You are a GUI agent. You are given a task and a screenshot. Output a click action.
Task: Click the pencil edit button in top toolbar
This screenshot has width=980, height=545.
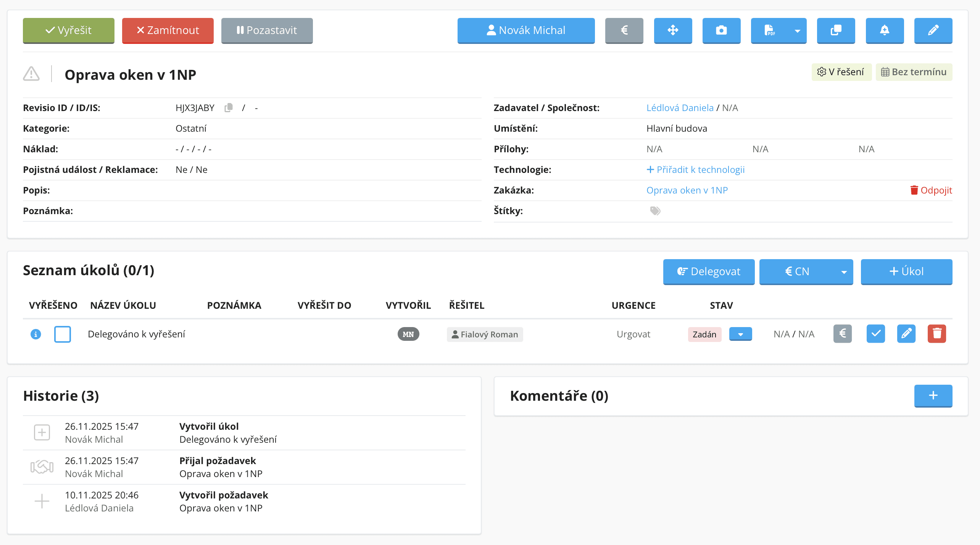[x=933, y=31]
